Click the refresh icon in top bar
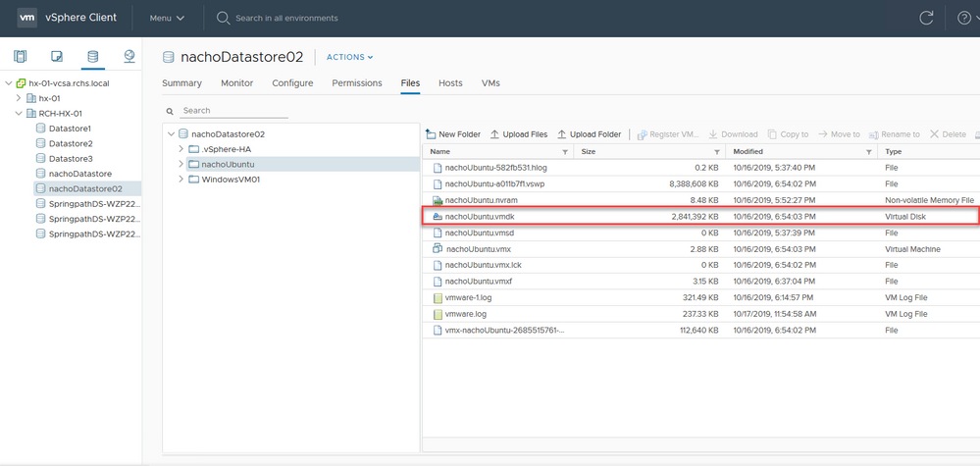This screenshot has width=980, height=466. [x=925, y=18]
